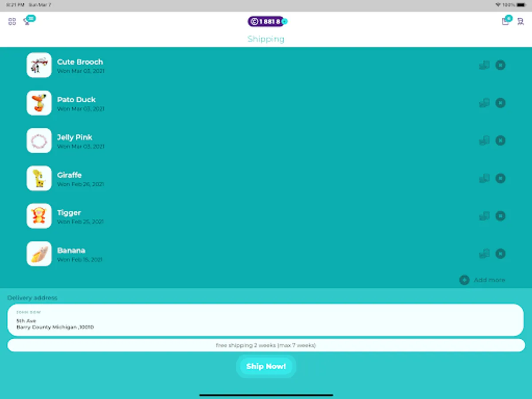The image size is (532, 399).
Task: Edit the 5th Ave delivery address card
Action: click(266, 320)
